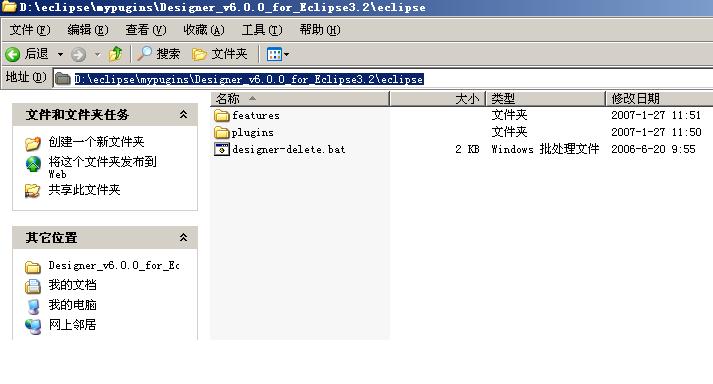Sort by 名称 column header
The height and width of the screenshot is (384, 713).
(x=300, y=98)
